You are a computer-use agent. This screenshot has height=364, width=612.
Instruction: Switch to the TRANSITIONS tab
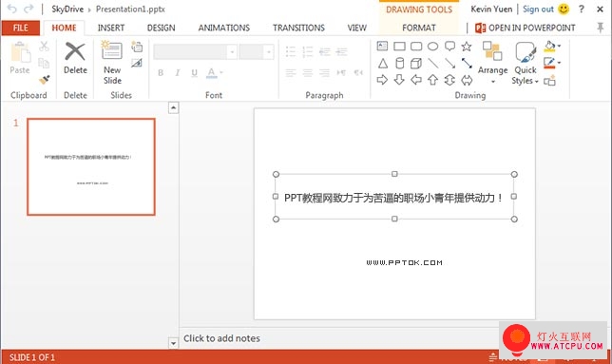298,28
